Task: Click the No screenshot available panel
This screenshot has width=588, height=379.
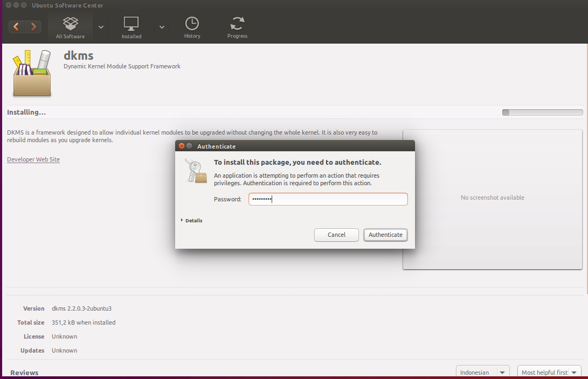Action: tap(493, 199)
